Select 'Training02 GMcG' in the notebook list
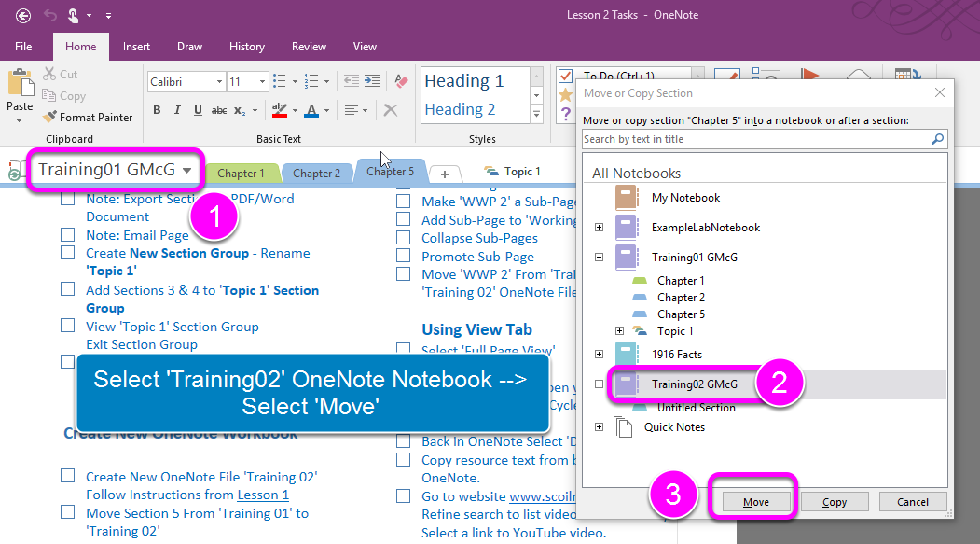Viewport: 980px width, 544px height. 695,384
